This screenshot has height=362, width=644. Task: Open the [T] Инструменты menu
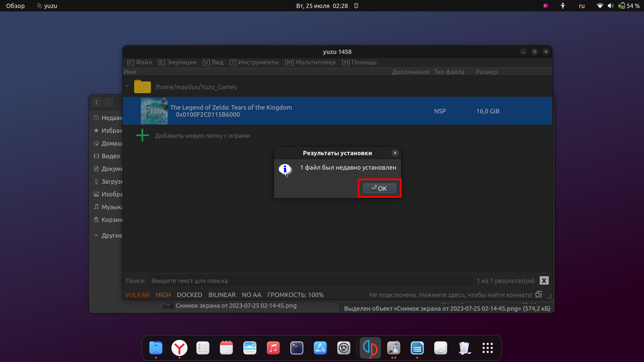coord(254,62)
